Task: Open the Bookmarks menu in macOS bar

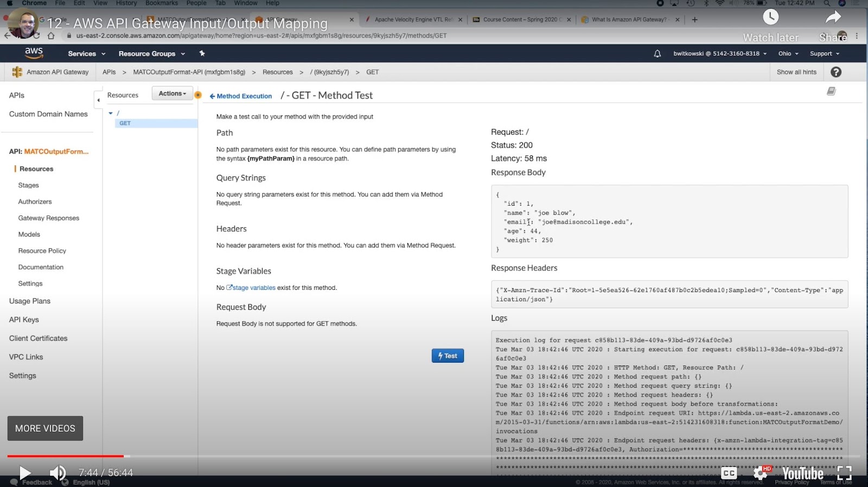Action: click(x=162, y=3)
